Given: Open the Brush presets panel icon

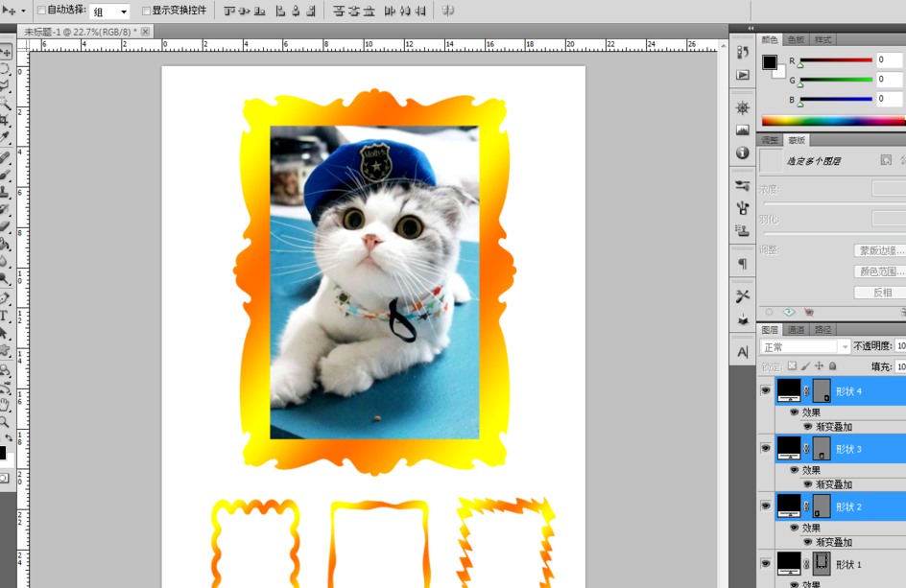Looking at the screenshot, I should click(743, 185).
